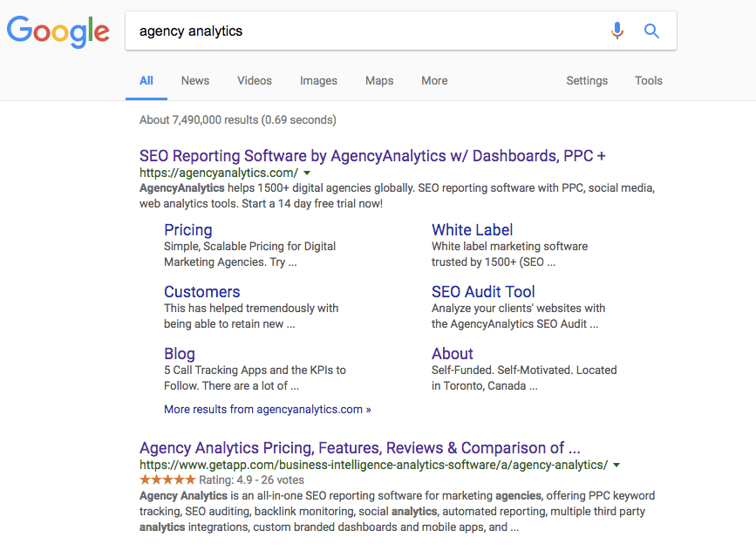Click the snippet starting AgencyAnalytics helps 1500+
756x551 pixels.
click(398, 195)
